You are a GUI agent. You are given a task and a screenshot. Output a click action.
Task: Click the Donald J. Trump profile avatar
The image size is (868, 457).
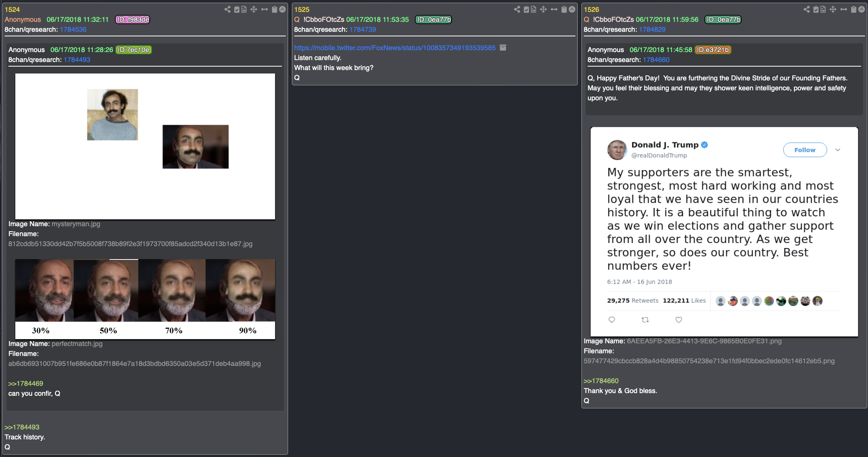[x=617, y=150]
